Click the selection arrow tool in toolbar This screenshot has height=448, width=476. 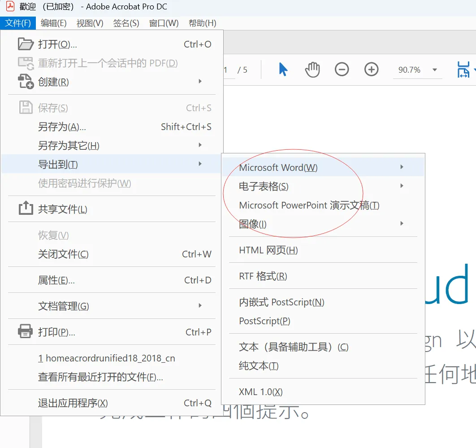[x=283, y=70]
